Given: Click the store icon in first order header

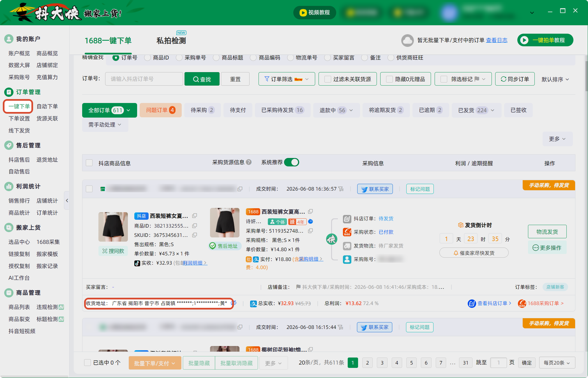Looking at the screenshot, I should [x=103, y=189].
